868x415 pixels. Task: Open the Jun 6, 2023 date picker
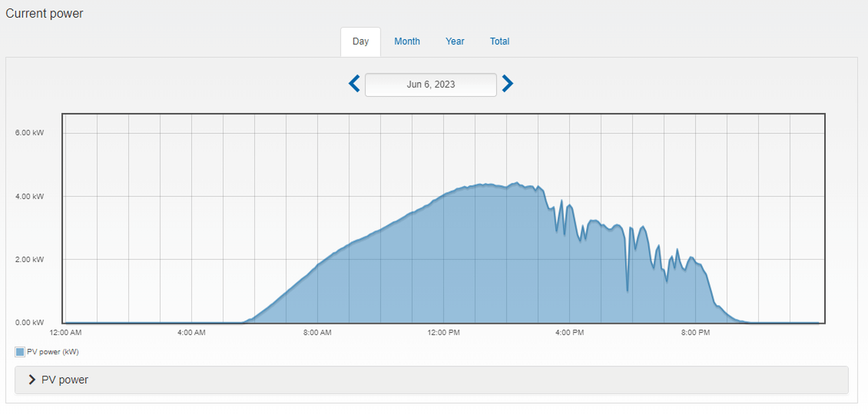431,84
